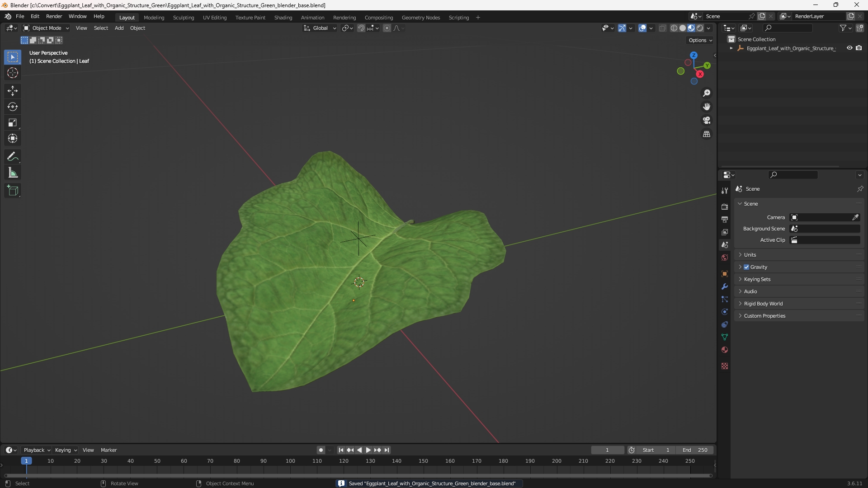Pick the Measure ruler tool
The width and height of the screenshot is (868, 488).
click(x=13, y=173)
